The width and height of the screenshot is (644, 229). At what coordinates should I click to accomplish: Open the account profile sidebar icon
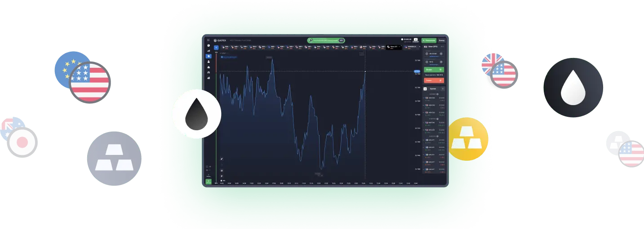[x=209, y=62]
